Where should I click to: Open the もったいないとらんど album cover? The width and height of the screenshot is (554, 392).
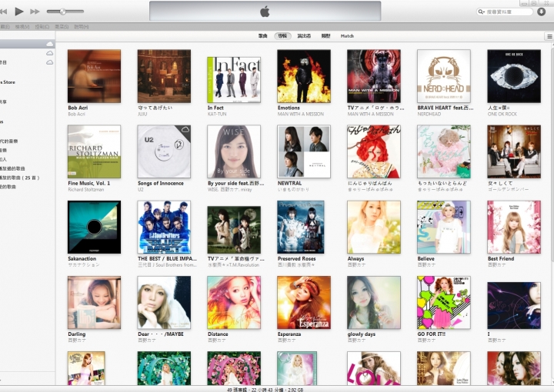(444, 151)
